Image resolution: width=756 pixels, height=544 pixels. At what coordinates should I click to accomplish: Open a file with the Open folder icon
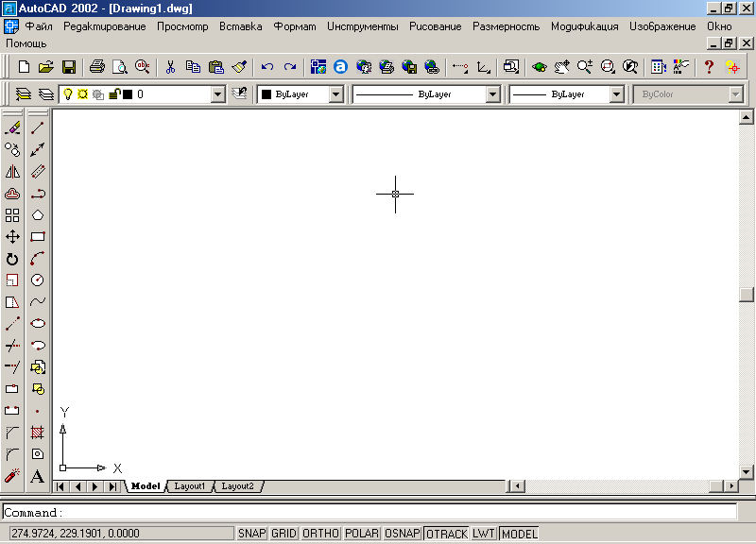pyautogui.click(x=45, y=66)
